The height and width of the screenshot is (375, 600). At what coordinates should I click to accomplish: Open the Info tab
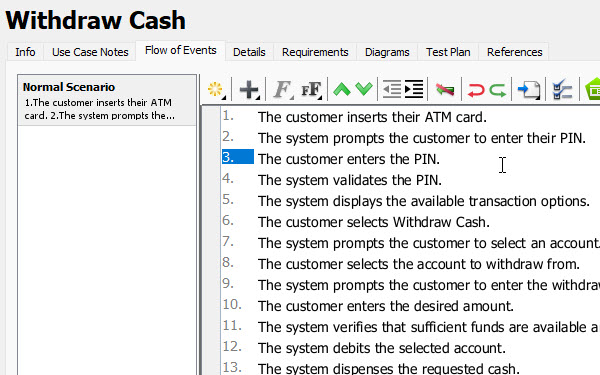(x=25, y=52)
